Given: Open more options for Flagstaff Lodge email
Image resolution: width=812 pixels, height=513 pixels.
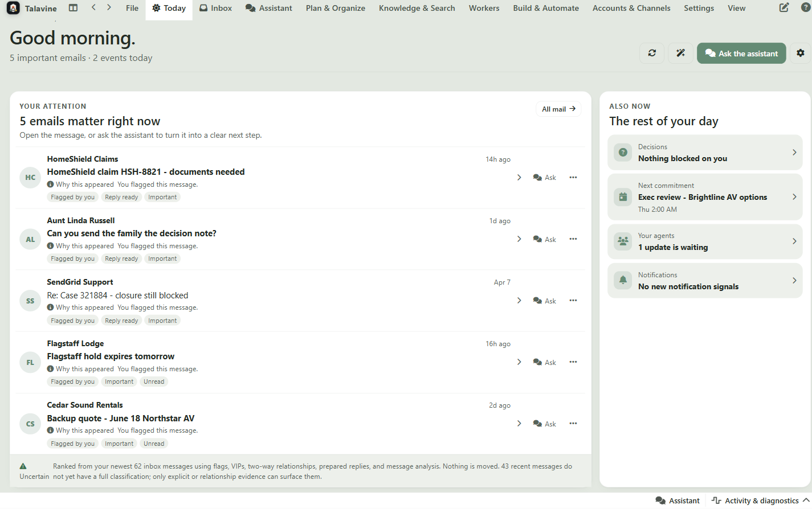Looking at the screenshot, I should [573, 362].
